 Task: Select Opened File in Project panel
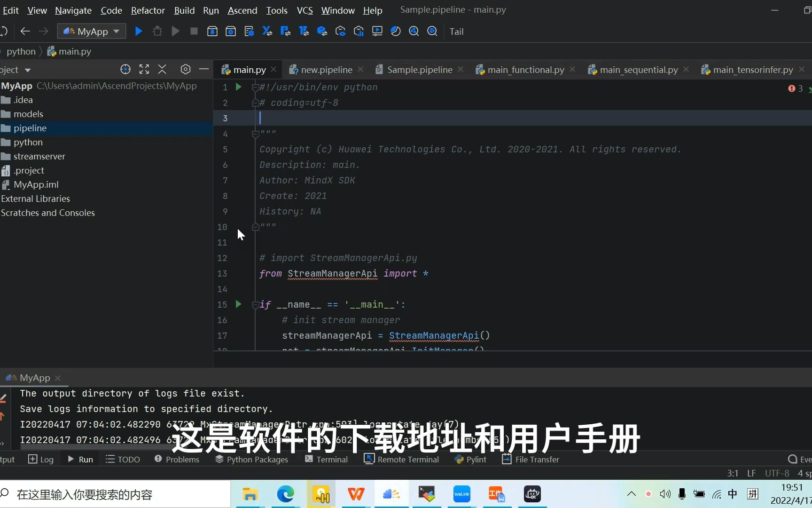click(125, 69)
